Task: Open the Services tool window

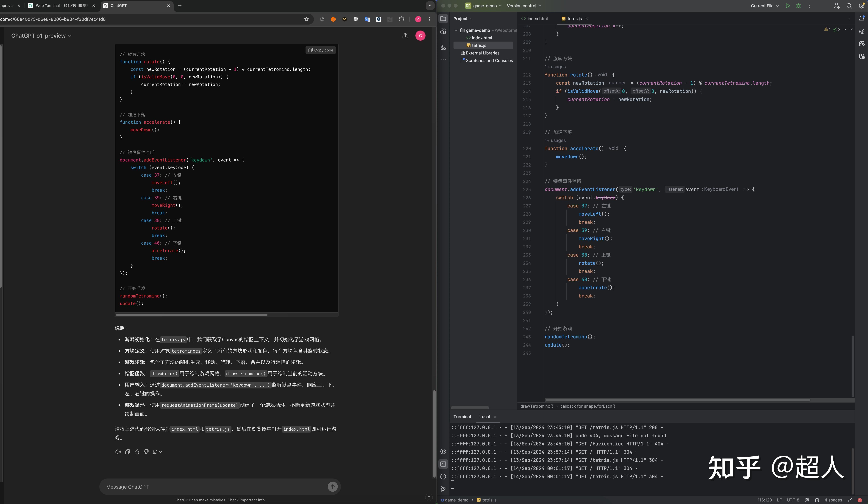Action: (443, 451)
